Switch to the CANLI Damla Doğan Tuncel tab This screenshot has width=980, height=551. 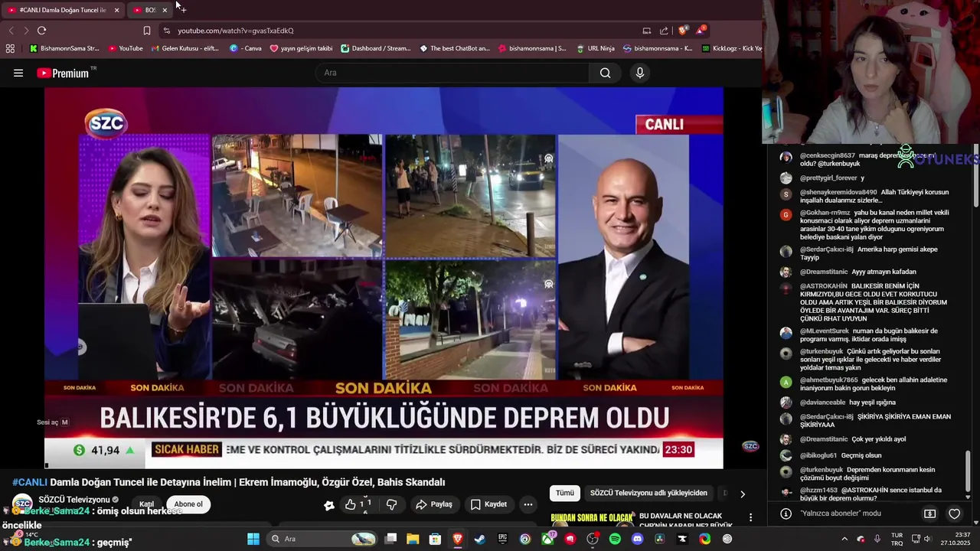point(64,10)
